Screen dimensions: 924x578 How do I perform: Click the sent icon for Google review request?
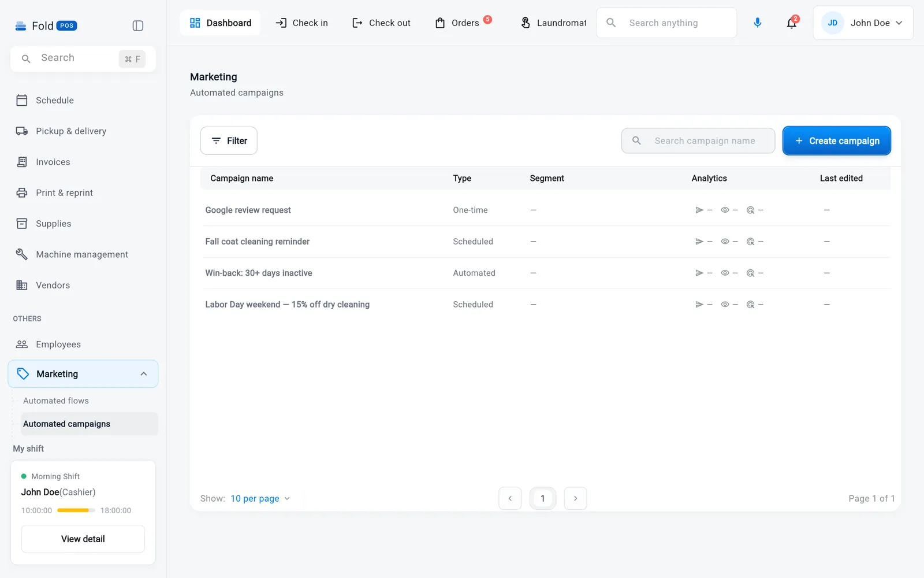click(699, 210)
